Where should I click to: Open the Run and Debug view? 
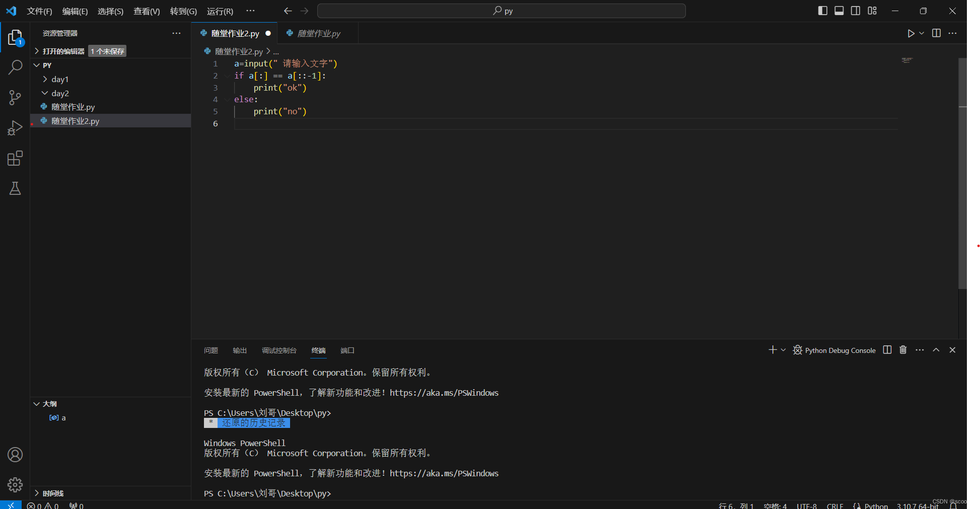pos(15,127)
